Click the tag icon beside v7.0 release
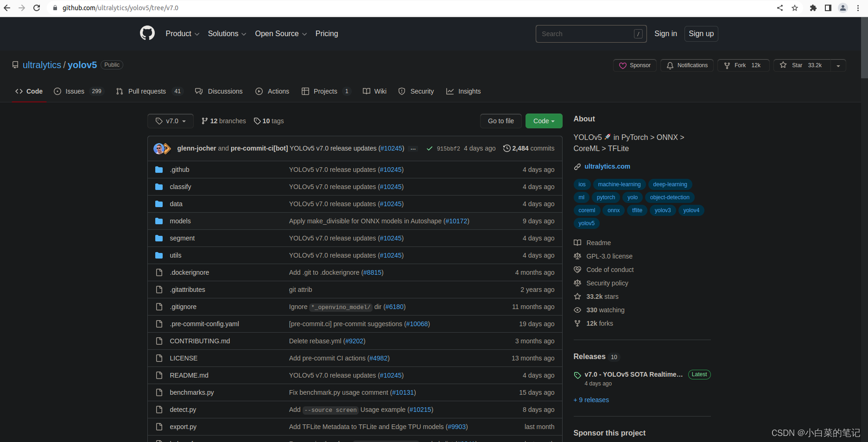Screen dimensions: 868x442 pos(577,375)
